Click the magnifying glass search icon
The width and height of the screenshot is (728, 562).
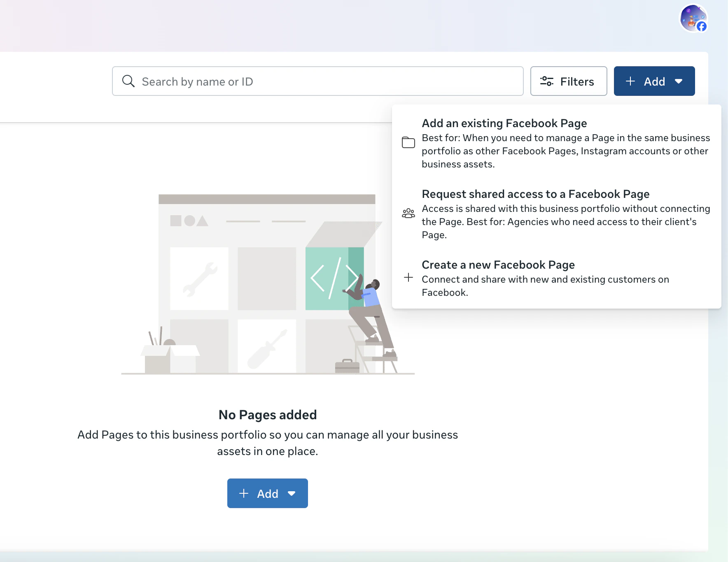click(x=128, y=81)
